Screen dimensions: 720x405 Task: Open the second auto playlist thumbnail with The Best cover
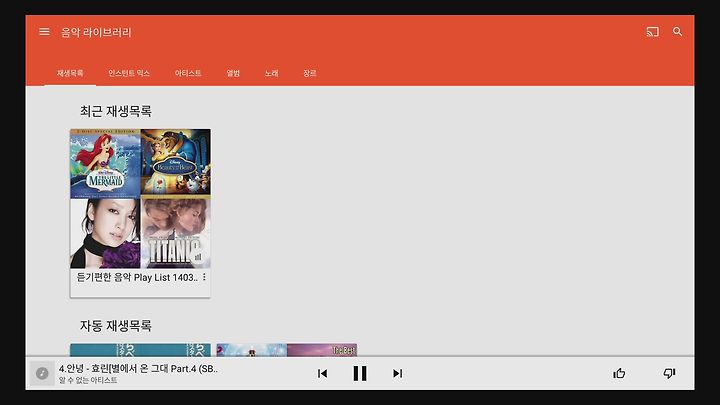[287, 350]
